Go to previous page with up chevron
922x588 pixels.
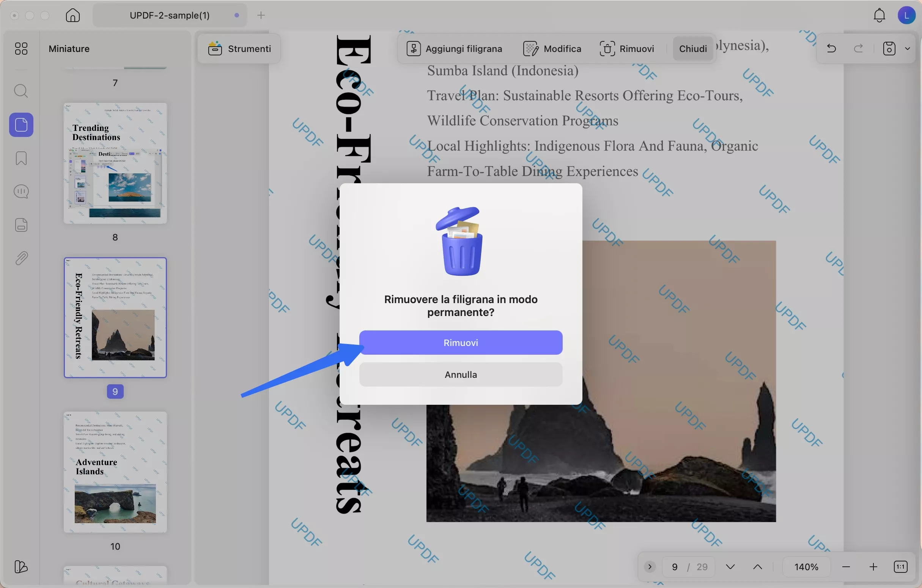tap(757, 566)
